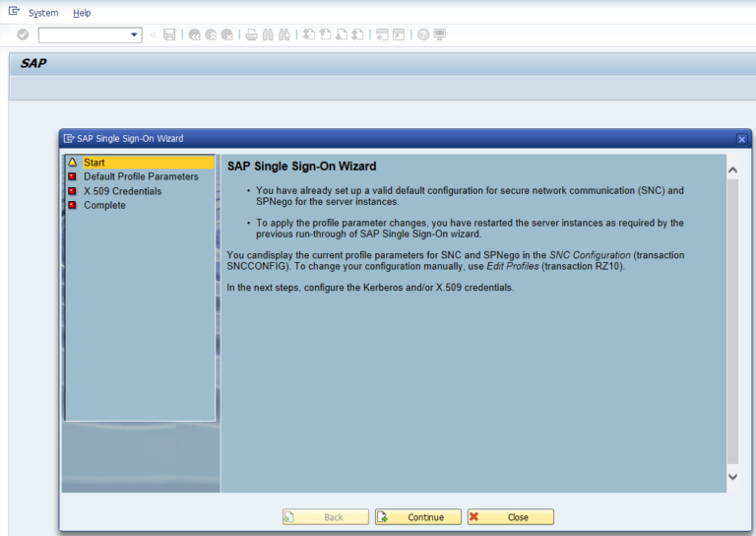Image resolution: width=756 pixels, height=536 pixels.
Task: Open the Help menu
Action: click(x=82, y=13)
